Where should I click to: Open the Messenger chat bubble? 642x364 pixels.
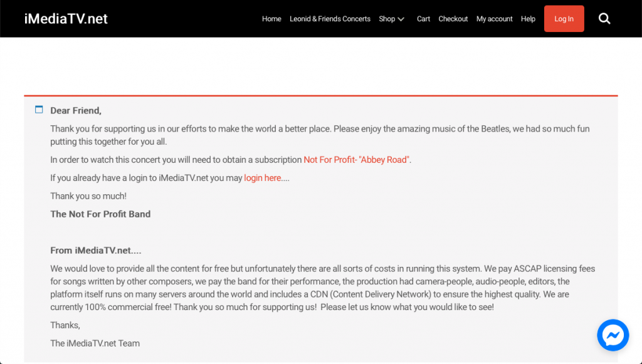(613, 335)
